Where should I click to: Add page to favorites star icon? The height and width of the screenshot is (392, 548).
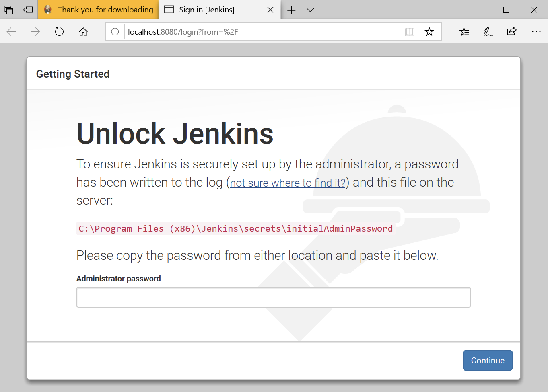pos(429,32)
